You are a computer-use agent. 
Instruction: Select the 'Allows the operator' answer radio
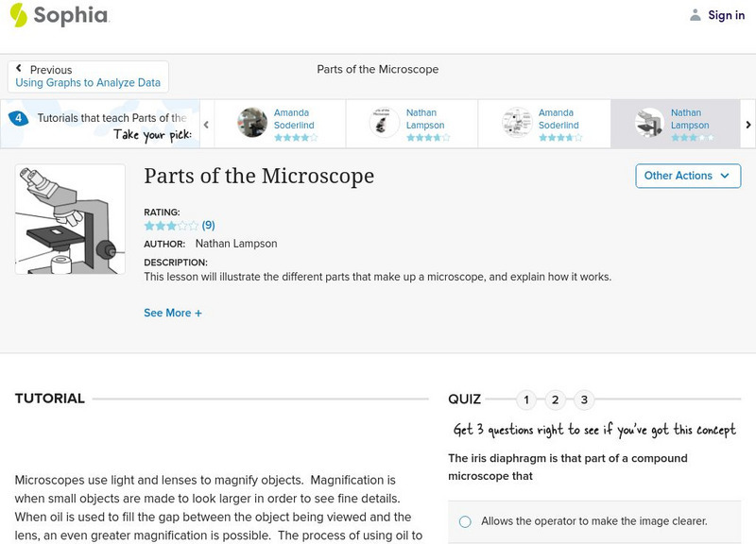465,521
